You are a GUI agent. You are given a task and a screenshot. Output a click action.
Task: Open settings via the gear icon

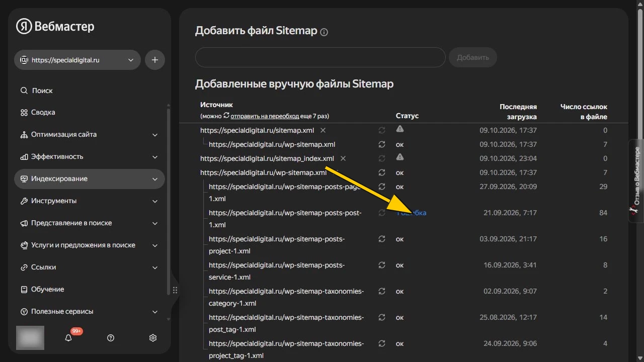[153, 338]
